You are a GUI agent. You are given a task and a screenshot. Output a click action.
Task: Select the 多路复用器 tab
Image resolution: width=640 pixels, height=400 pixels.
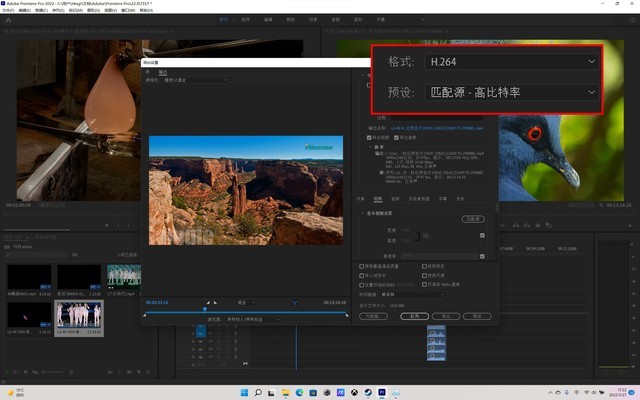[419, 199]
